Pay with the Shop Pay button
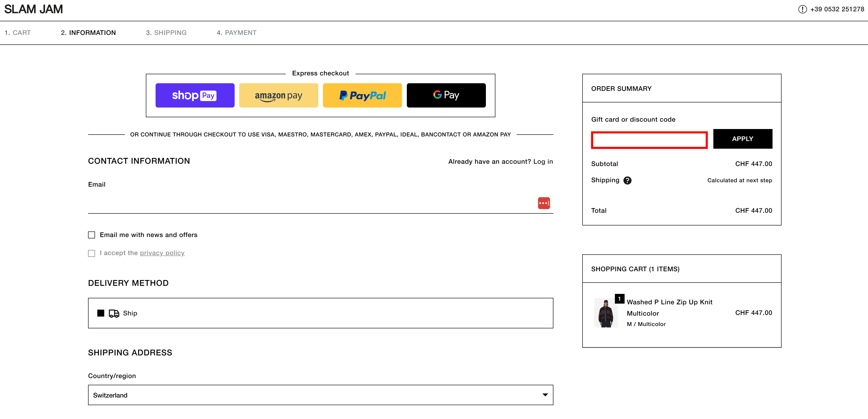This screenshot has width=868, height=419. click(x=195, y=96)
